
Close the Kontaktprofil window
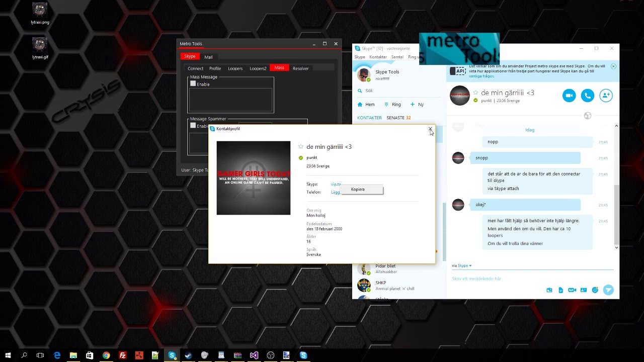coord(430,129)
